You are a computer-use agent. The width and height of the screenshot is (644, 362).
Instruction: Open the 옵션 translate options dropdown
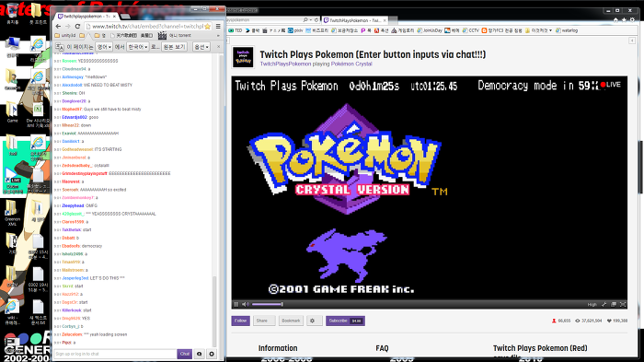click(x=201, y=47)
